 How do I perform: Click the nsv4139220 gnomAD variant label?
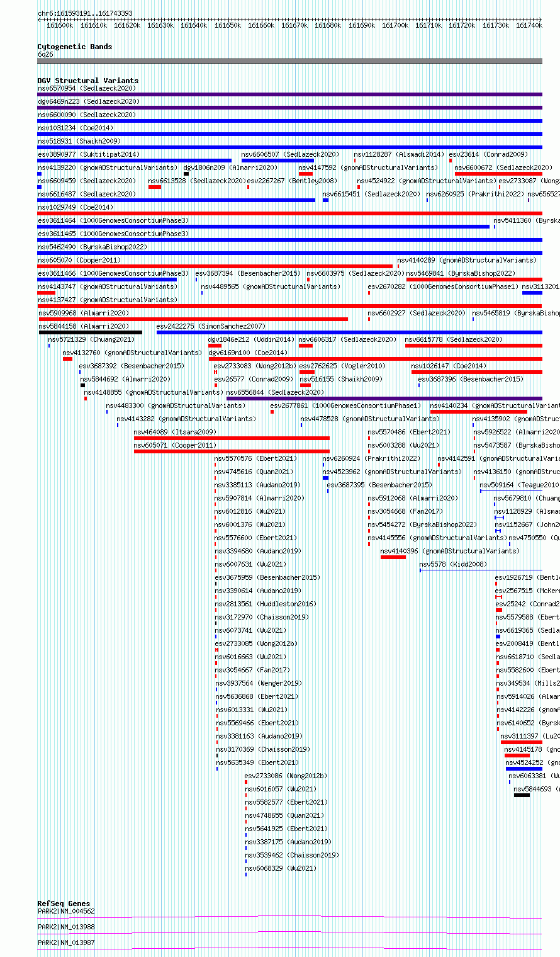pyautogui.click(x=107, y=167)
